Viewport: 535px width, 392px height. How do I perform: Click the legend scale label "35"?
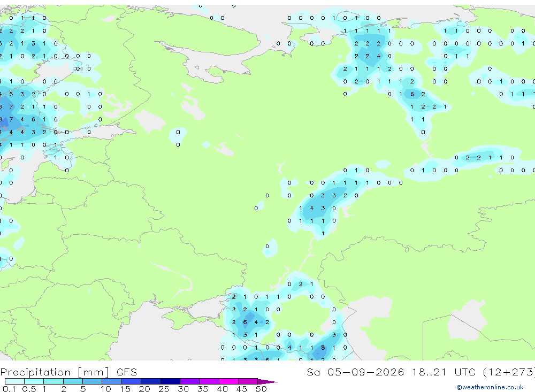pyautogui.click(x=203, y=389)
